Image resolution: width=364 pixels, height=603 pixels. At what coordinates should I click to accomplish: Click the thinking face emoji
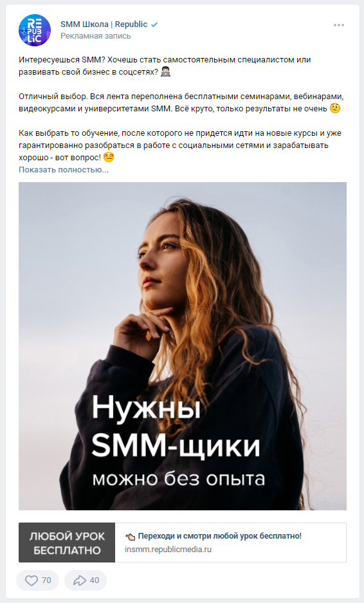335,109
